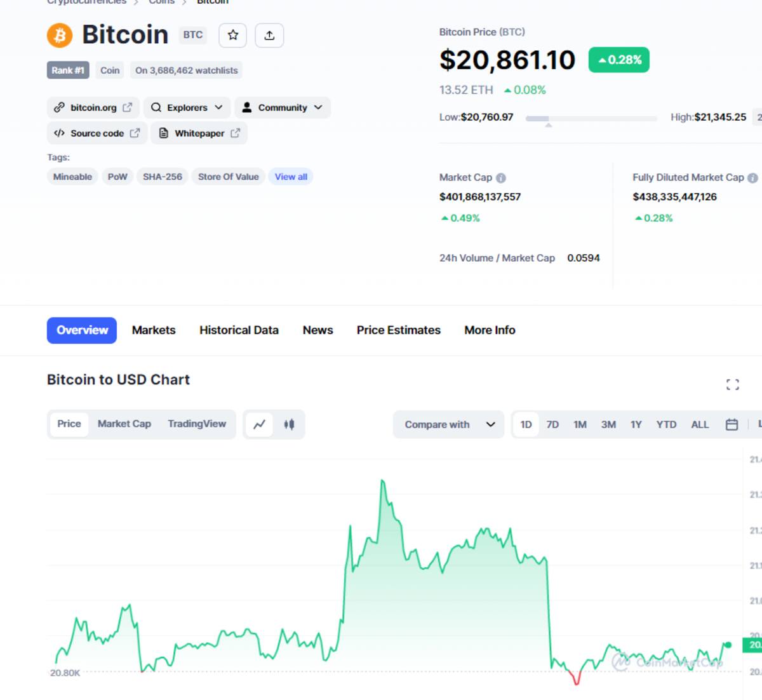The width and height of the screenshot is (762, 700).
Task: Add Bitcoin to watchlist with star icon
Action: click(x=232, y=35)
